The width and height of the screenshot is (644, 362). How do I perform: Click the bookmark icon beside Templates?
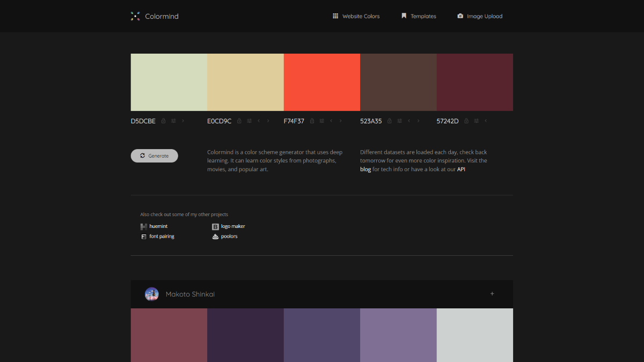coord(404,16)
